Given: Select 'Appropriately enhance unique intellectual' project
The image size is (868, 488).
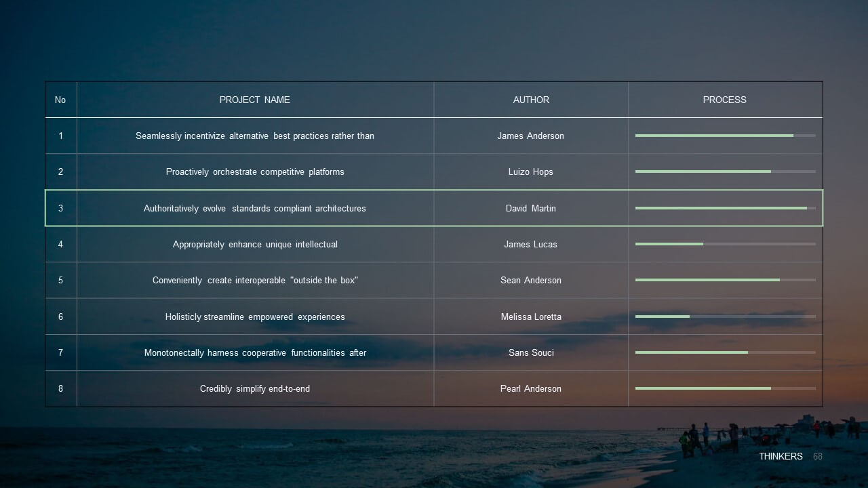Looking at the screenshot, I should click(255, 244).
